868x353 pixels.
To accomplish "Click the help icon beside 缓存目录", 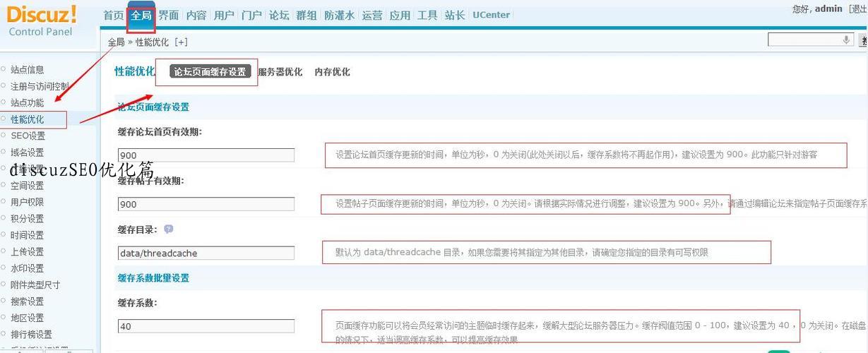I will [168, 229].
